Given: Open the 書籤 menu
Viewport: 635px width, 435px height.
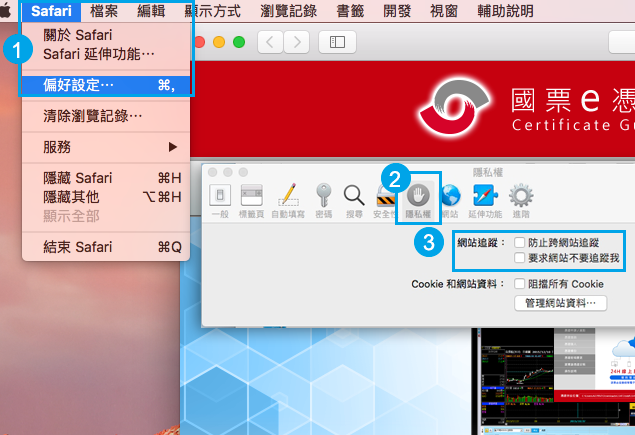Looking at the screenshot, I should (350, 11).
